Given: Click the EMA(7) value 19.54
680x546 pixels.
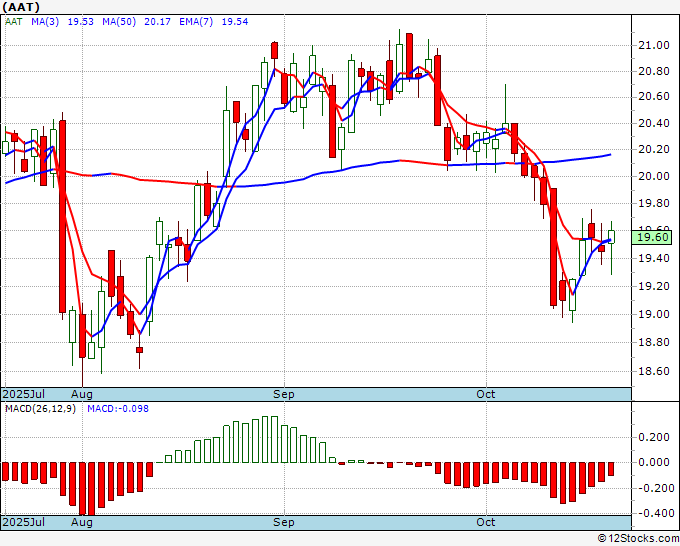Looking at the screenshot, I should 235,22.
